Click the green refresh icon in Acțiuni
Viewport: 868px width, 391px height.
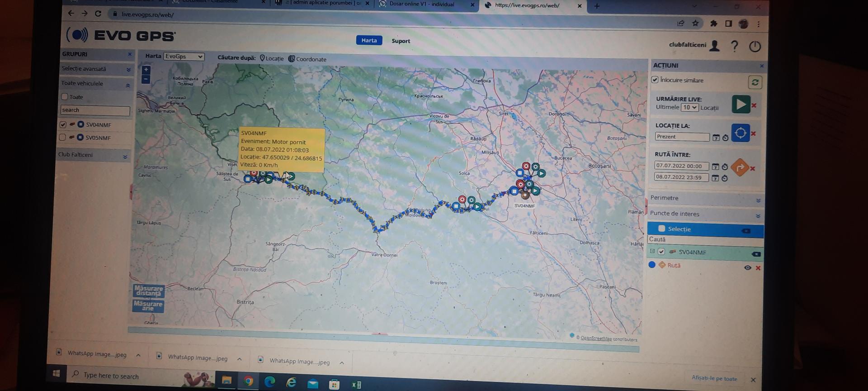[x=755, y=82]
